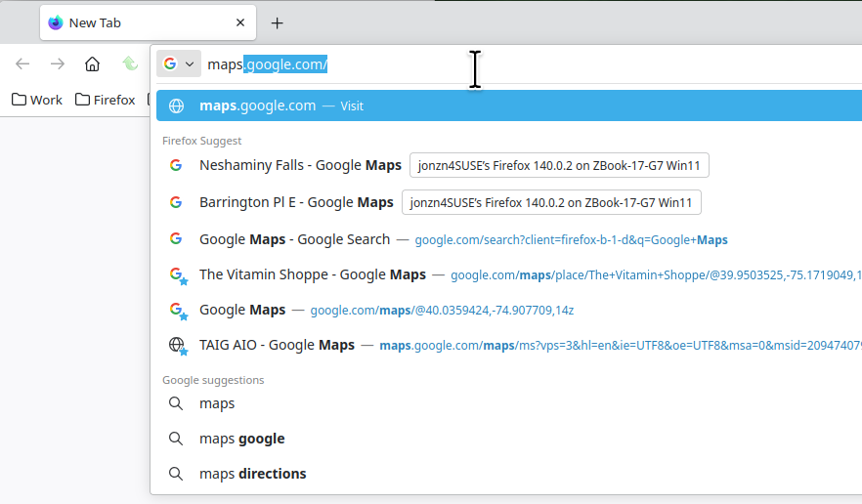Click Google icon beside Google Search row
This screenshot has height=504, width=862.
176,238
